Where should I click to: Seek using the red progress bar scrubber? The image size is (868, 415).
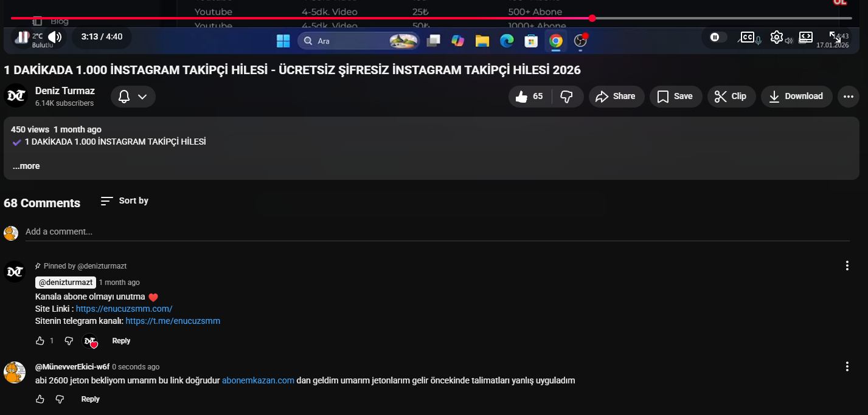(592, 18)
